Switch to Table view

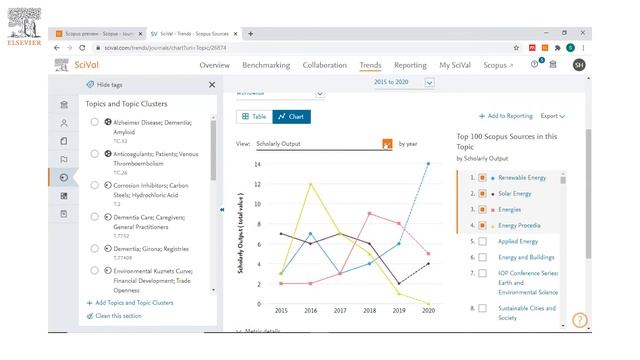tap(254, 116)
